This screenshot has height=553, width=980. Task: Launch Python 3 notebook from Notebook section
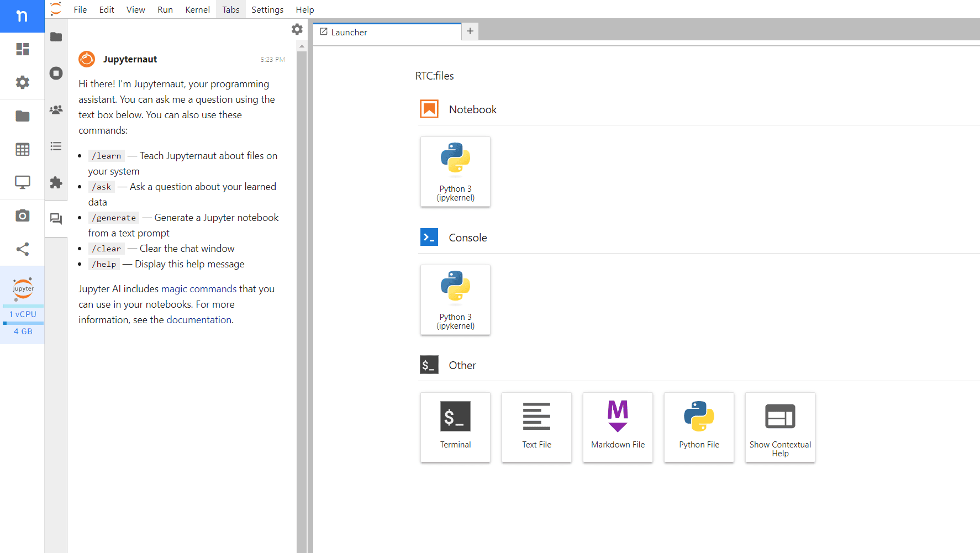point(455,172)
